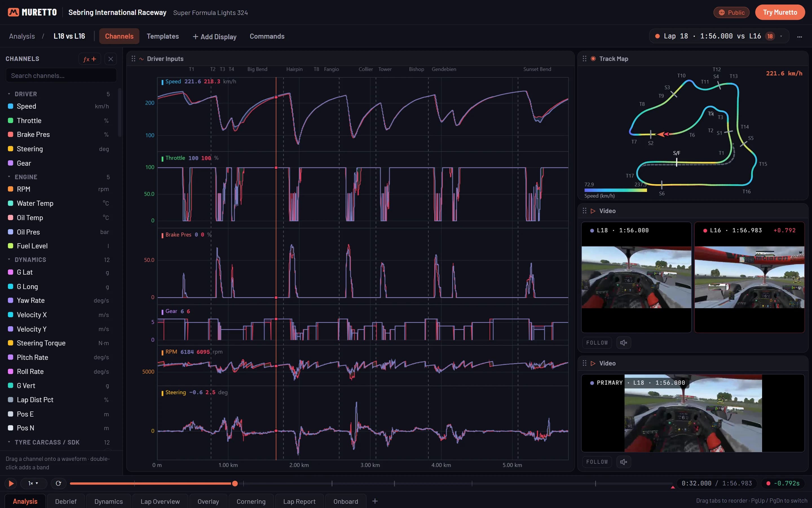The width and height of the screenshot is (812, 508).
Task: Open the Lap 18 vs L16 selector
Action: 719,36
